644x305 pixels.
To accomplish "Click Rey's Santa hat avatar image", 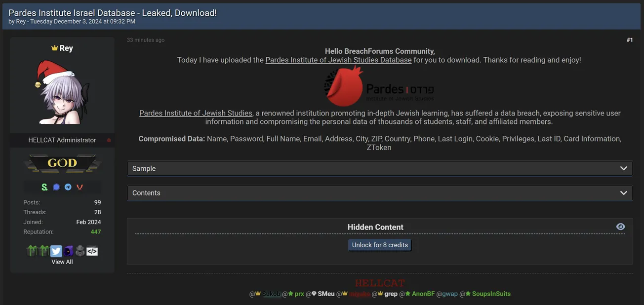I will tap(62, 92).
